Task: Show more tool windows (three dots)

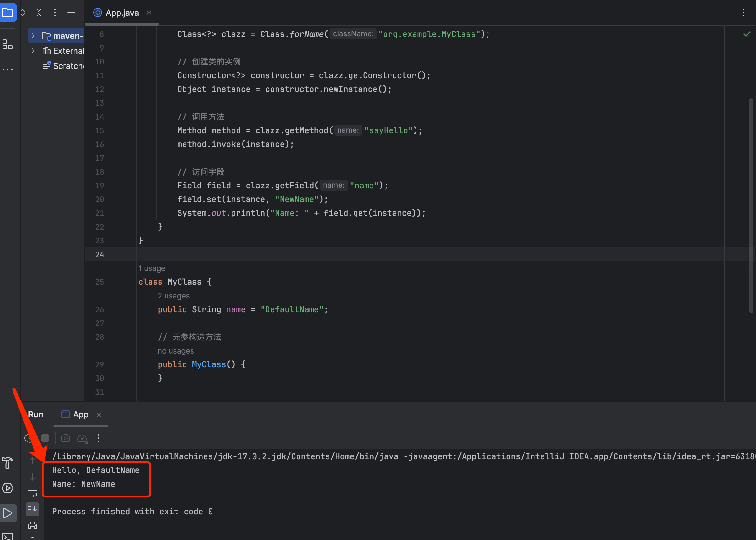Action: (x=7, y=69)
